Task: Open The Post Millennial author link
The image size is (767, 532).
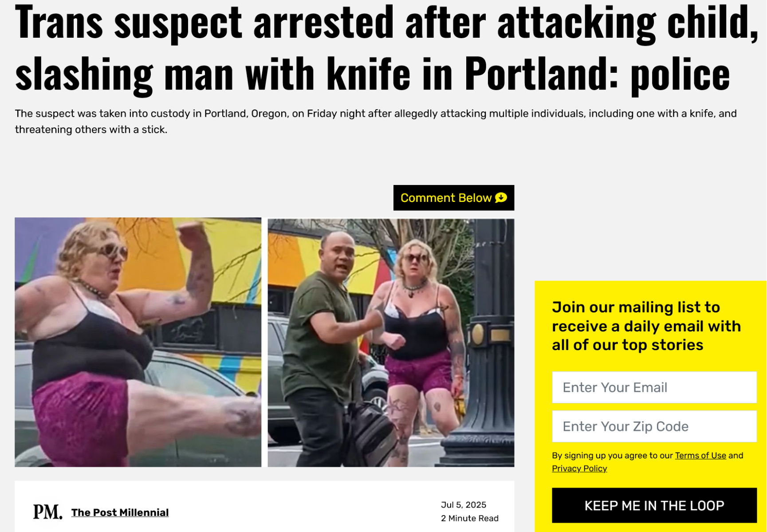Action: pyautogui.click(x=120, y=512)
